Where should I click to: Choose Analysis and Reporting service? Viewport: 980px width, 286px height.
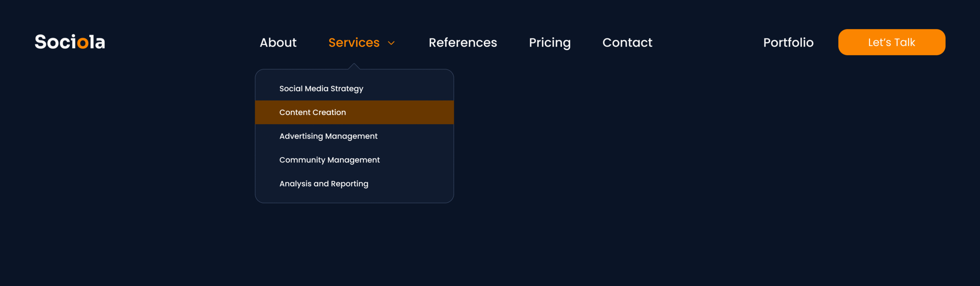[x=323, y=184]
